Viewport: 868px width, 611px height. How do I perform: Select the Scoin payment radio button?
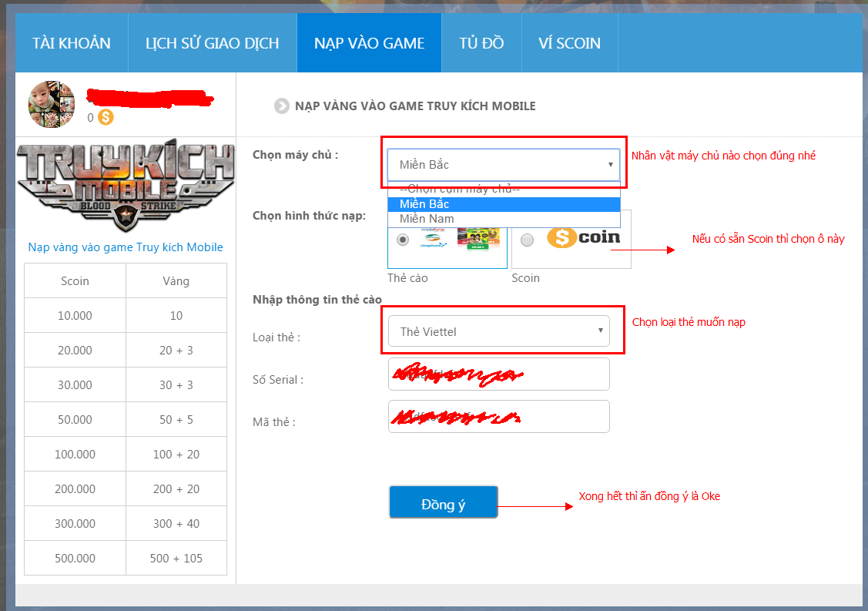click(527, 240)
